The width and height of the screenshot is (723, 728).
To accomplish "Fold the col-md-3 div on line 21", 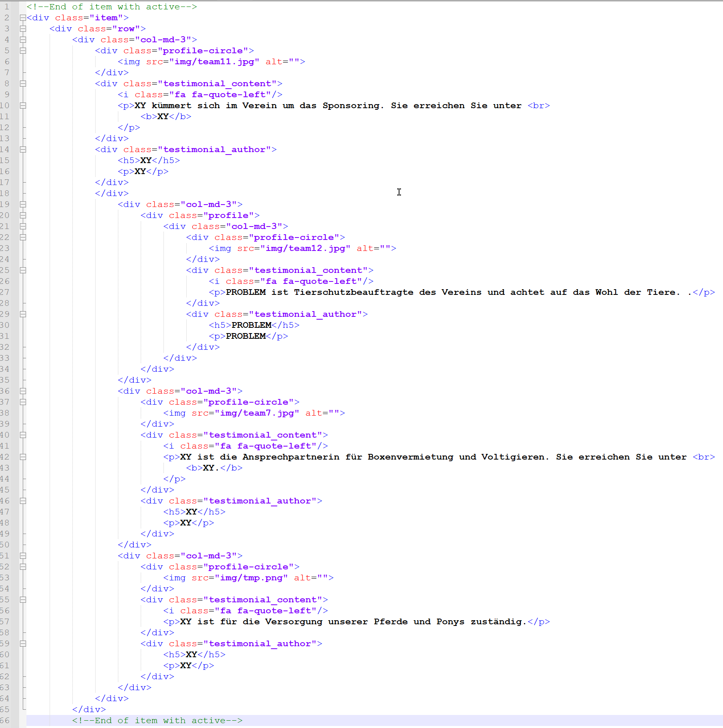I will [23, 227].
